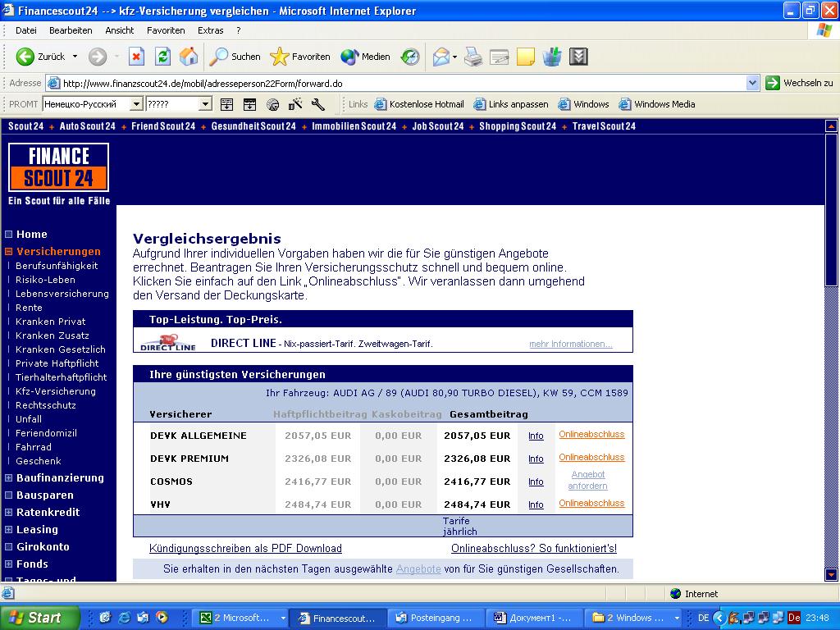Open the Windows Start button
The height and width of the screenshot is (630, 840).
(x=39, y=618)
